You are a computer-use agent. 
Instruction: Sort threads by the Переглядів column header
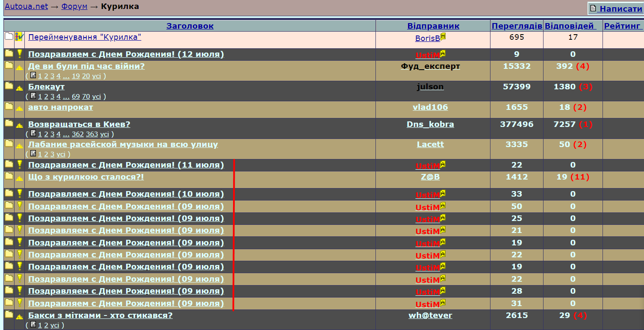[x=517, y=26]
